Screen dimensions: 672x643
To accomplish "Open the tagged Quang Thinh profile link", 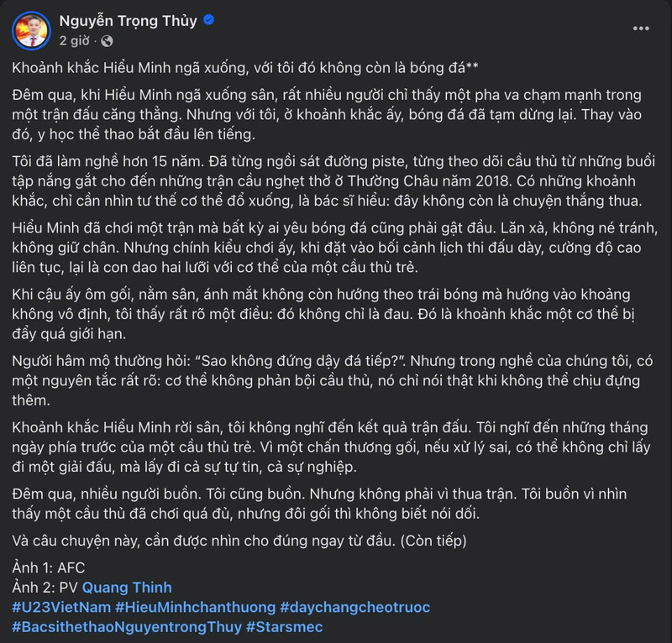I will coord(127,587).
